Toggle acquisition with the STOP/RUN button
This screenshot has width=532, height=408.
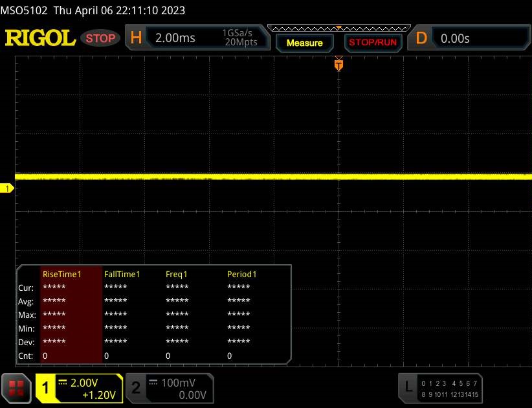372,43
